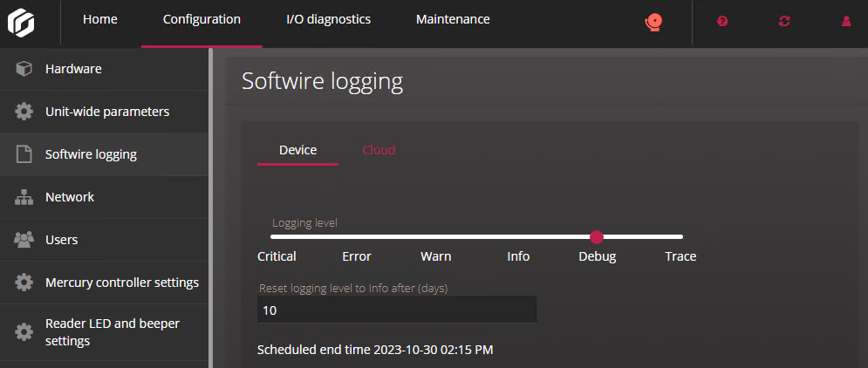
Task: Click the refresh arrows icon
Action: pyautogui.click(x=784, y=22)
